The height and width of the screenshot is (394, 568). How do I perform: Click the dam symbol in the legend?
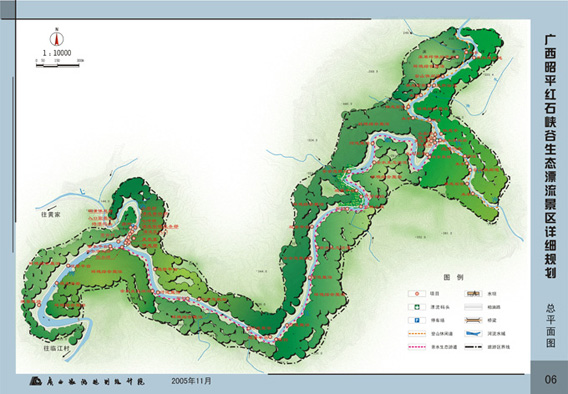pos(473,294)
